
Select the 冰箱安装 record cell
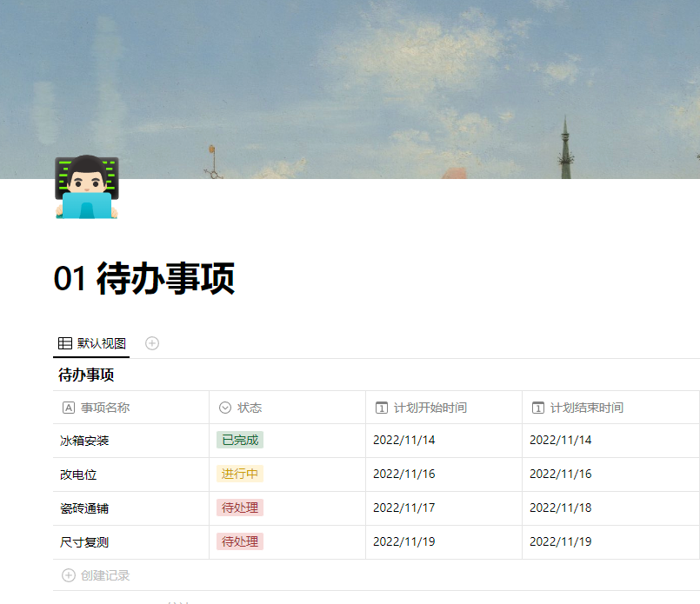point(130,441)
